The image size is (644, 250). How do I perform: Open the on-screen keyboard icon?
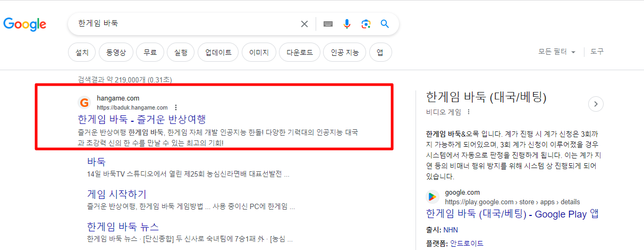pos(328,24)
